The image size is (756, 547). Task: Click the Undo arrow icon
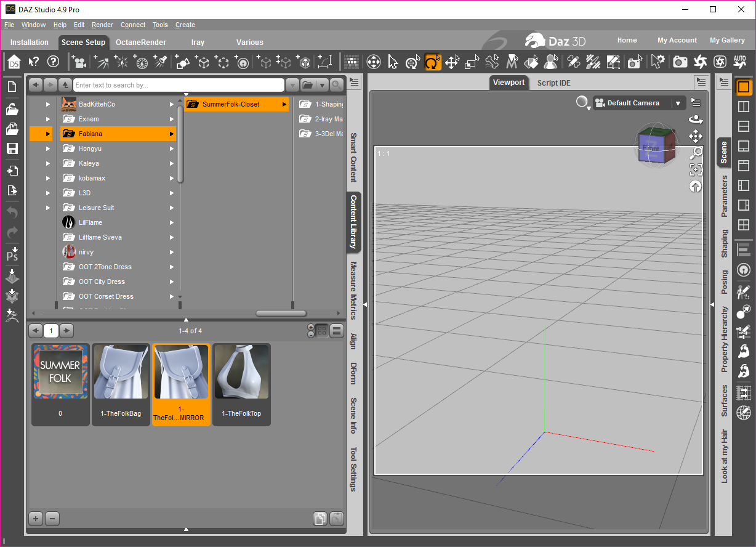[x=12, y=213]
